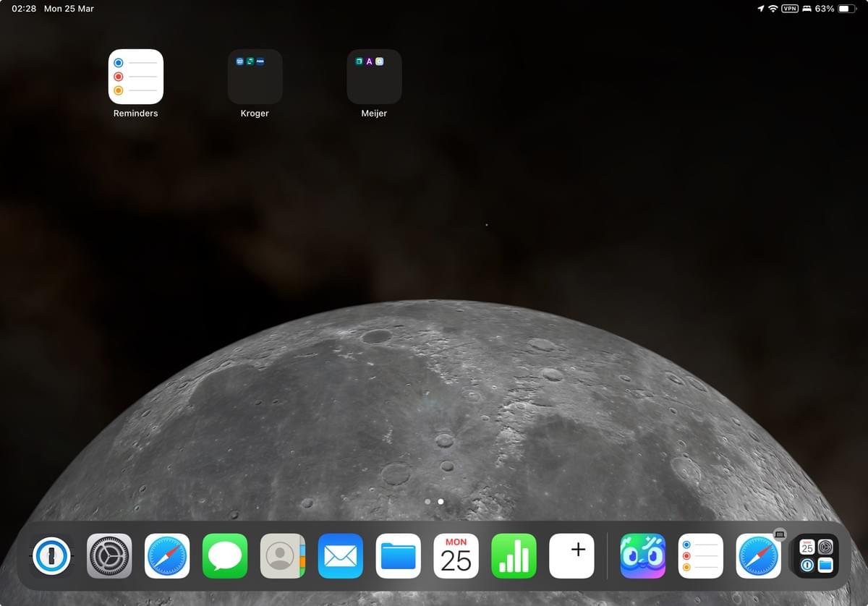Tap the Sleep focus bed icon

point(807,9)
